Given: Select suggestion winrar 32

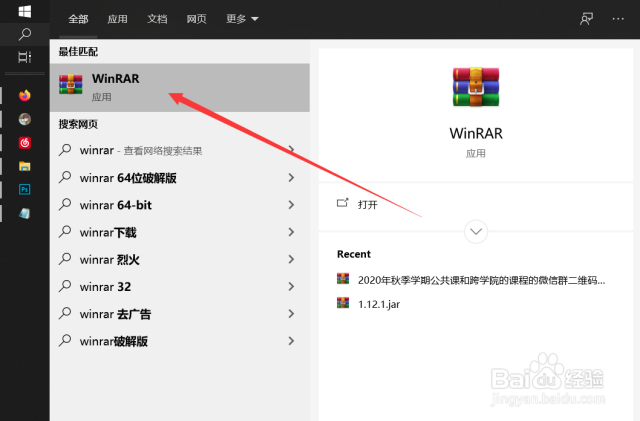Looking at the screenshot, I should 180,287.
